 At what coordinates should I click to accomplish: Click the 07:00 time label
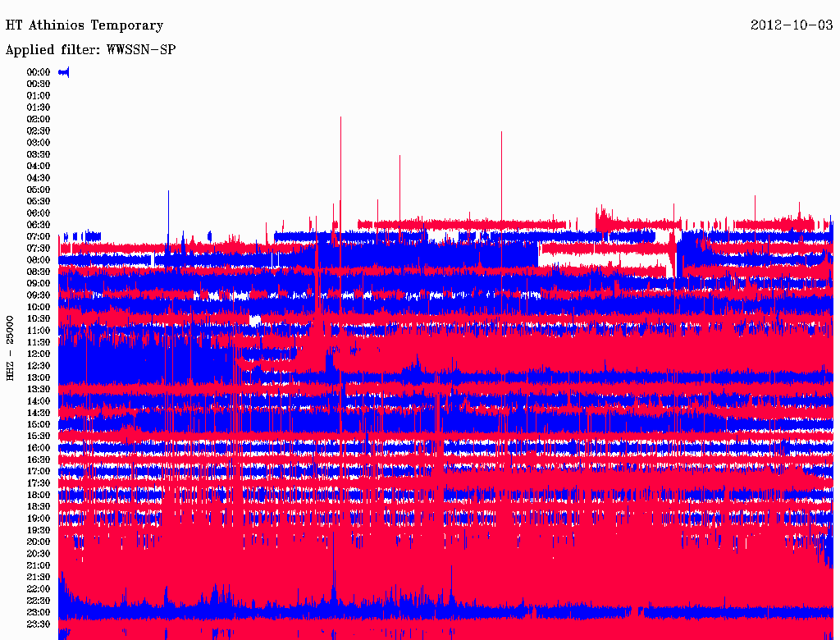(39, 236)
